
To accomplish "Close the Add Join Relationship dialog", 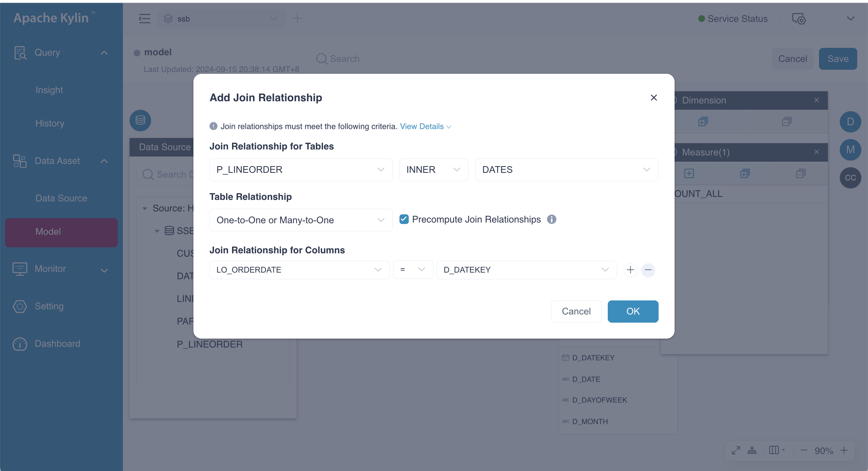I will 654,98.
